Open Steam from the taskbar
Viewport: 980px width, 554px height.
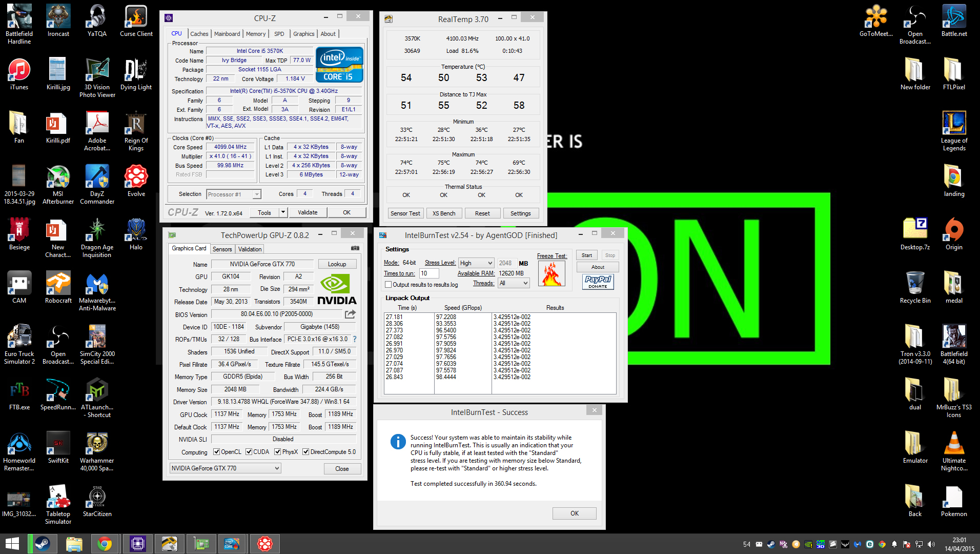pos(43,544)
